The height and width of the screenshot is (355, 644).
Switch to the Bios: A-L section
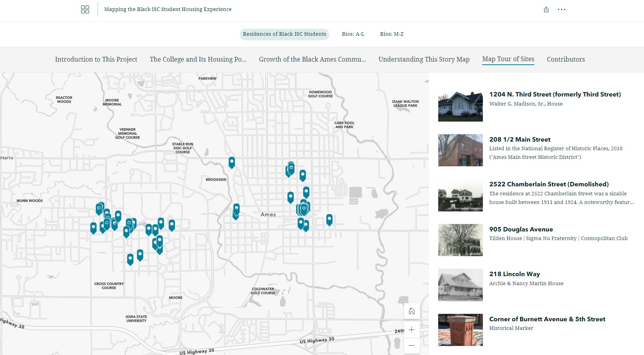pos(353,34)
